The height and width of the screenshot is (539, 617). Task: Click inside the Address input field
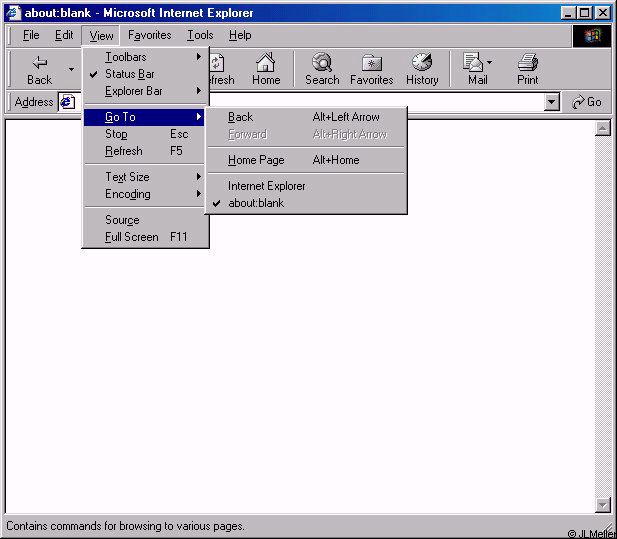[x=380, y=102]
